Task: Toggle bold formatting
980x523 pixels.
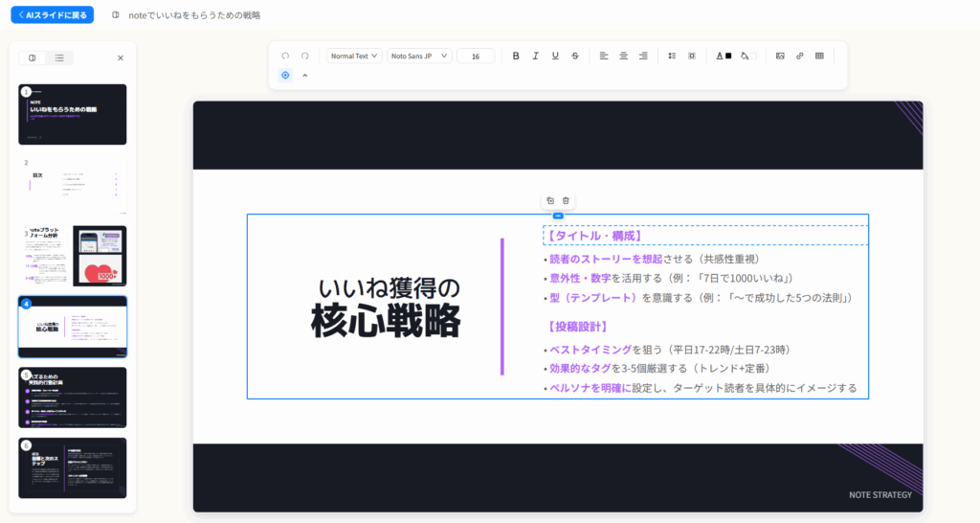Action: pyautogui.click(x=516, y=56)
